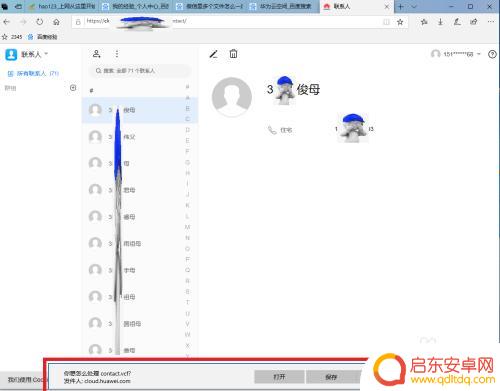Select 所有联系人 (71) in sidebar
This screenshot has height=391, width=500.
point(33,73)
